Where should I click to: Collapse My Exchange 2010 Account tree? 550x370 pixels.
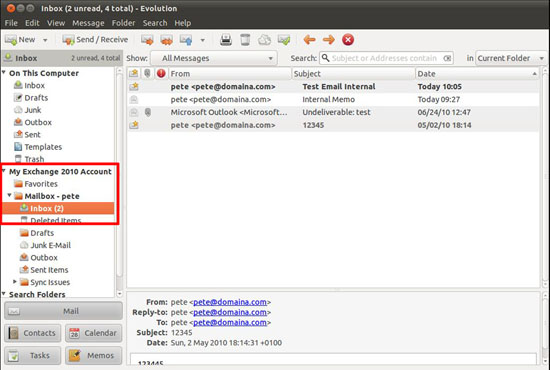[4, 171]
